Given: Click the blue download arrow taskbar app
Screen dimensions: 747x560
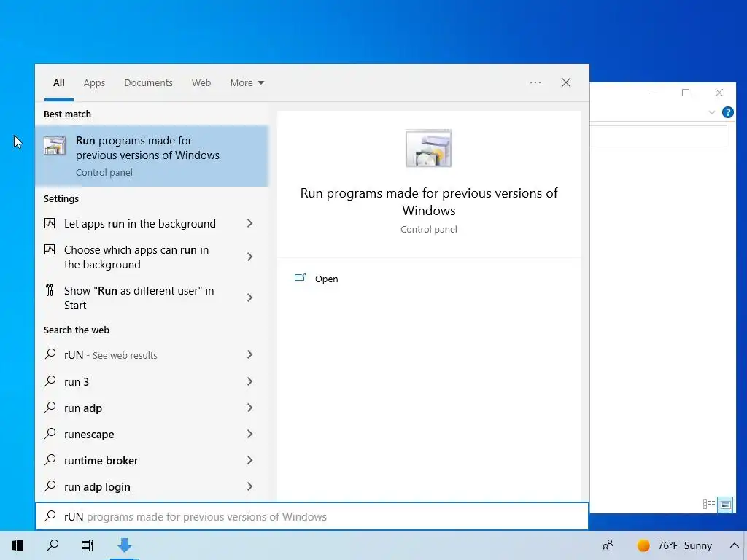Looking at the screenshot, I should tap(125, 545).
